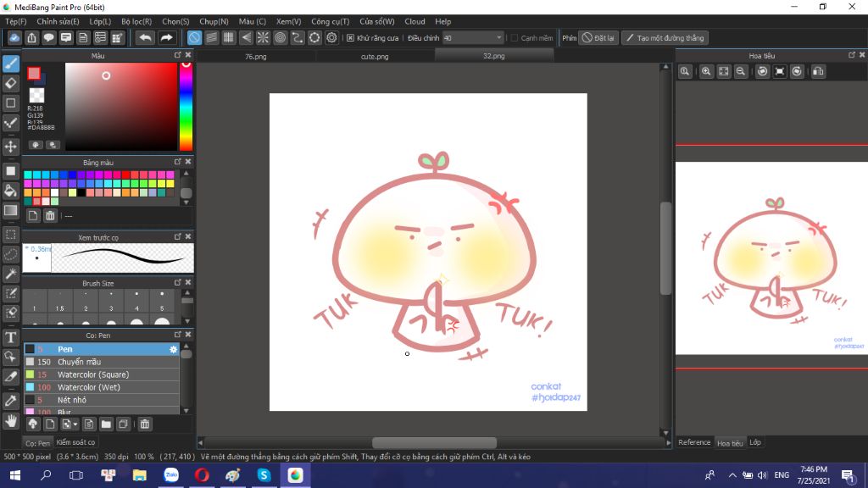Undock the Hoa tiêu panel

click(851, 55)
